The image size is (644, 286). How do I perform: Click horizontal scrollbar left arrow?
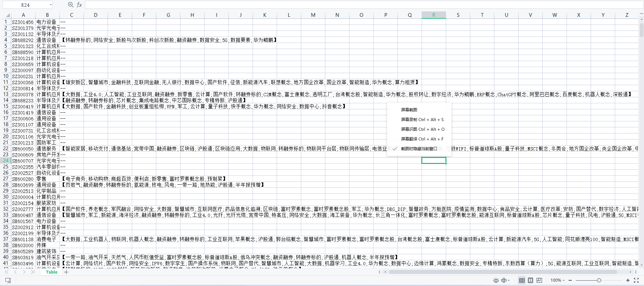pyautogui.click(x=385, y=272)
